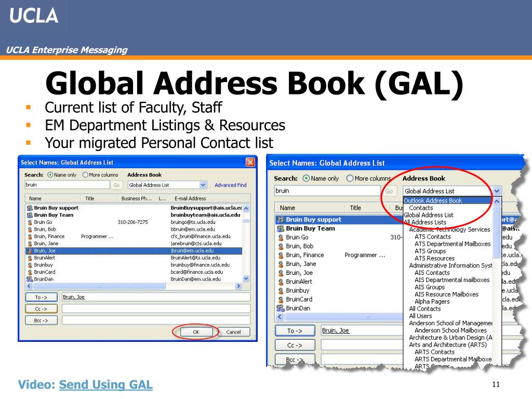Pick Anderson School Mailboxes entry
This screenshot has width=532, height=399.
click(450, 330)
